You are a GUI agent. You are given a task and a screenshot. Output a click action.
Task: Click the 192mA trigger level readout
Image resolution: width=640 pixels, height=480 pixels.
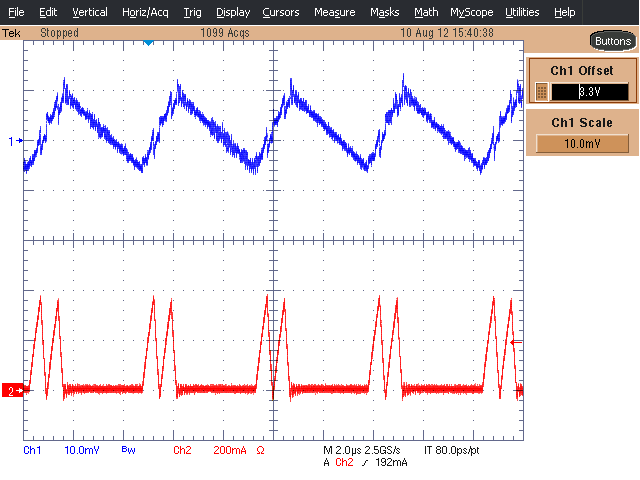[x=391, y=462]
